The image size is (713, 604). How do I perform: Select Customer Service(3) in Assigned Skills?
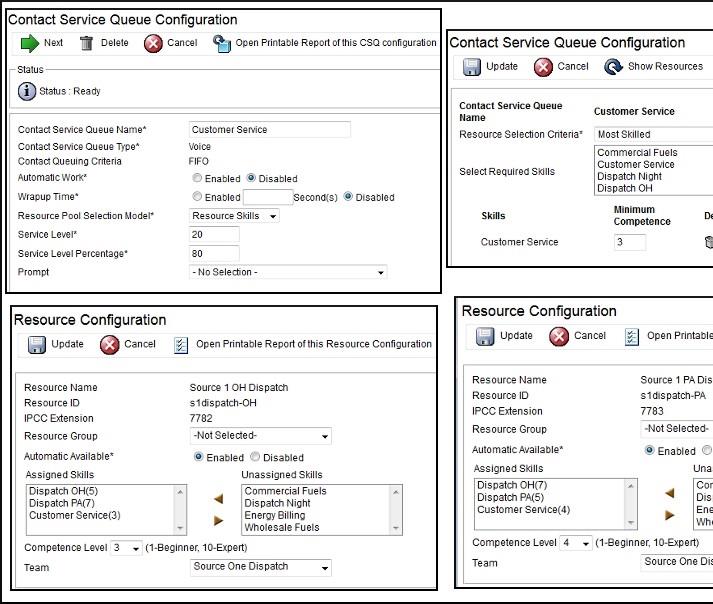[75, 515]
